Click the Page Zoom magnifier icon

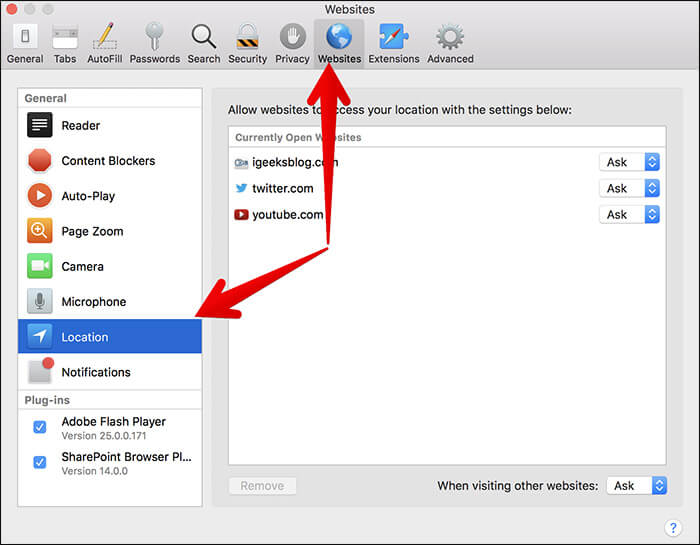39,231
